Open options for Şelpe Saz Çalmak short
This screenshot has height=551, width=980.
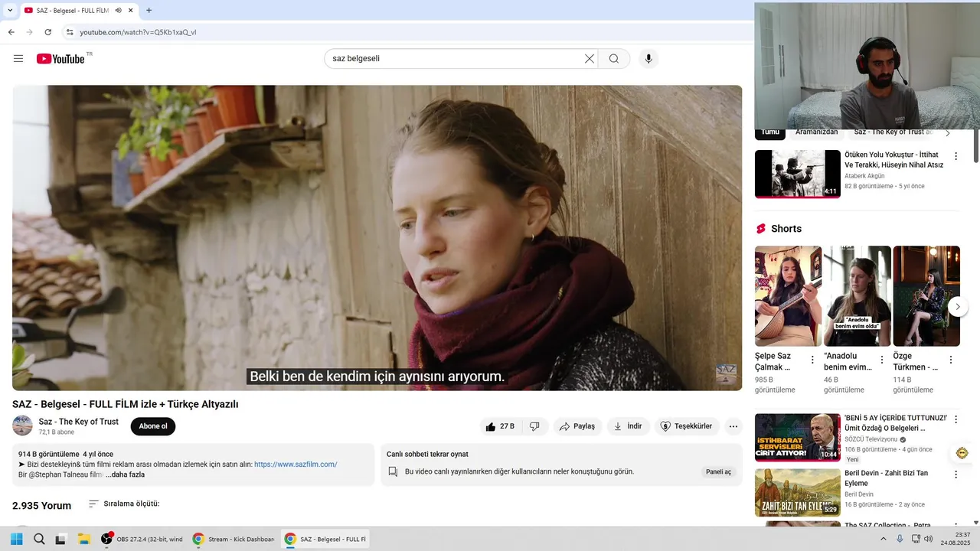pos(812,360)
